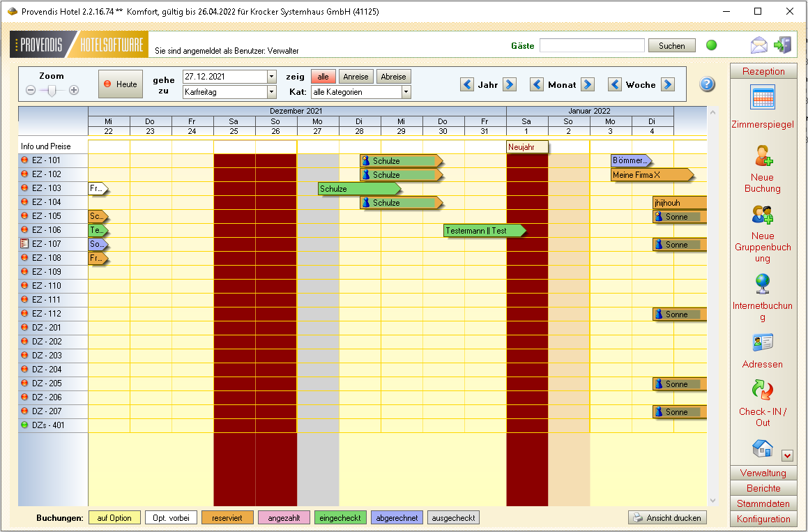Open the 'alle Kategorien' category dropdown
808x532 pixels.
pyautogui.click(x=406, y=92)
